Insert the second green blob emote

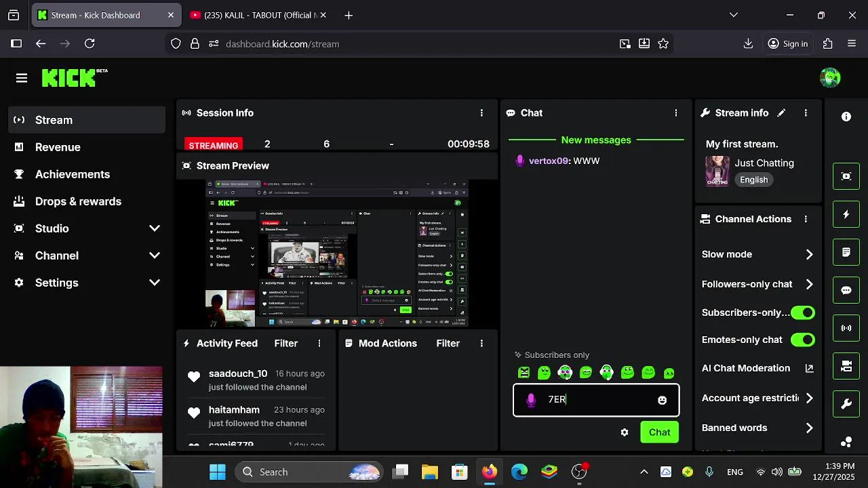[544, 372]
